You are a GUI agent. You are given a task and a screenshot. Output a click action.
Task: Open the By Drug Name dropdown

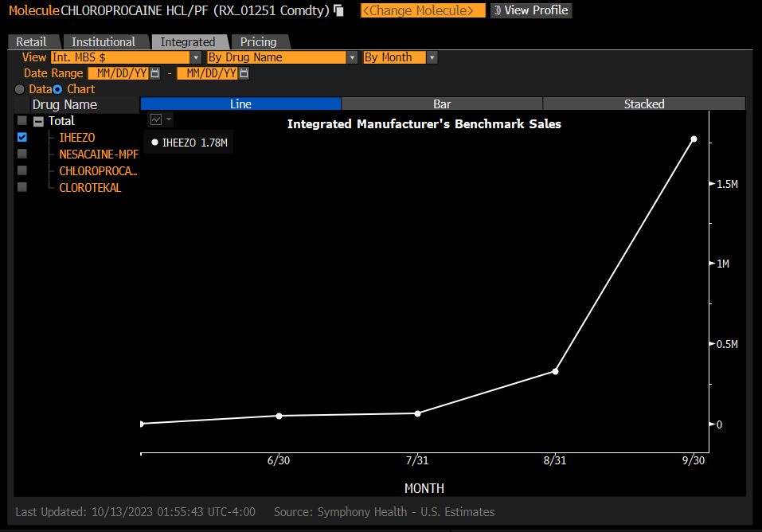pyautogui.click(x=351, y=57)
